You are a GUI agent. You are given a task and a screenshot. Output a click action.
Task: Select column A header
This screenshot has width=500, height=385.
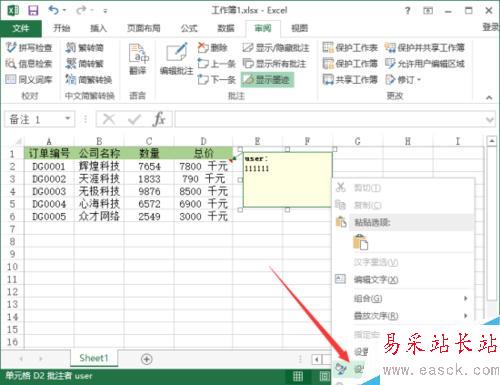coord(49,141)
